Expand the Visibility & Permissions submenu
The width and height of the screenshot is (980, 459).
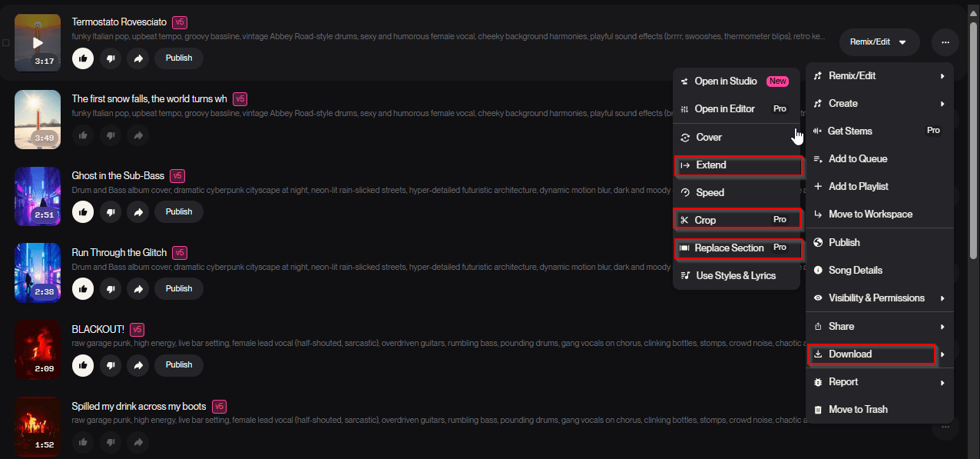879,298
